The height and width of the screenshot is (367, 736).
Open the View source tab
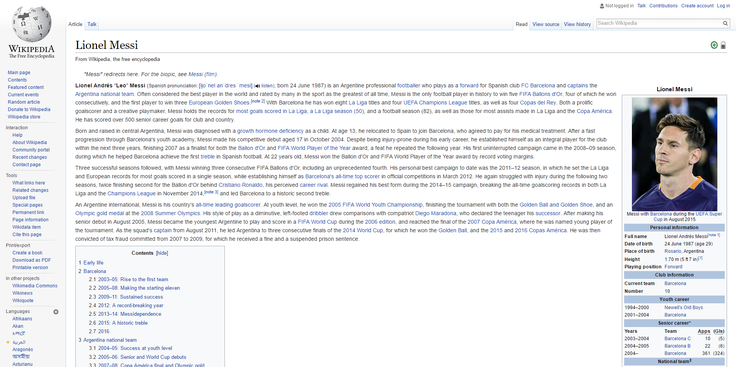pyautogui.click(x=545, y=24)
